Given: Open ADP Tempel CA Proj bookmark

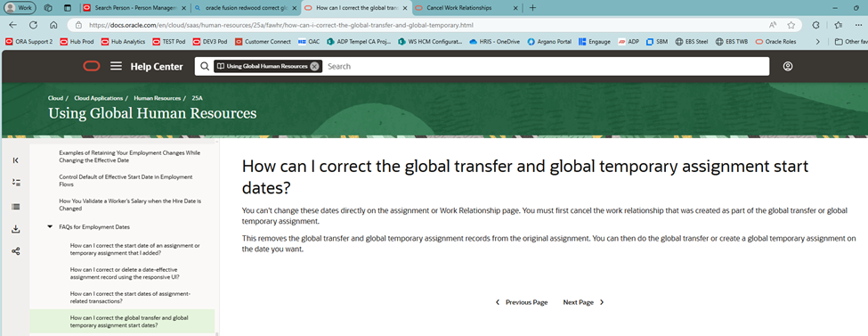Looking at the screenshot, I should click(359, 41).
